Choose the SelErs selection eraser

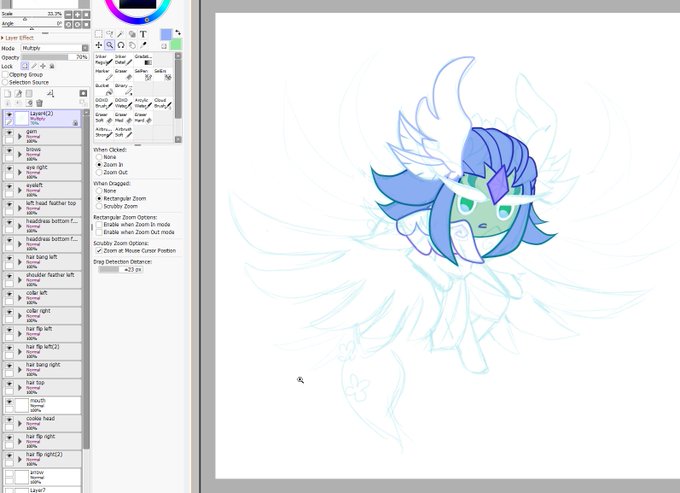tap(163, 75)
